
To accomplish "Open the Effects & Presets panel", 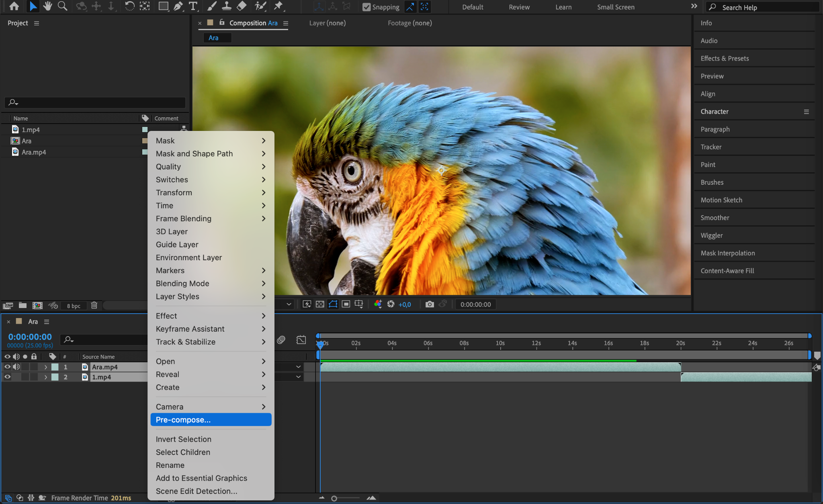I will coord(725,58).
